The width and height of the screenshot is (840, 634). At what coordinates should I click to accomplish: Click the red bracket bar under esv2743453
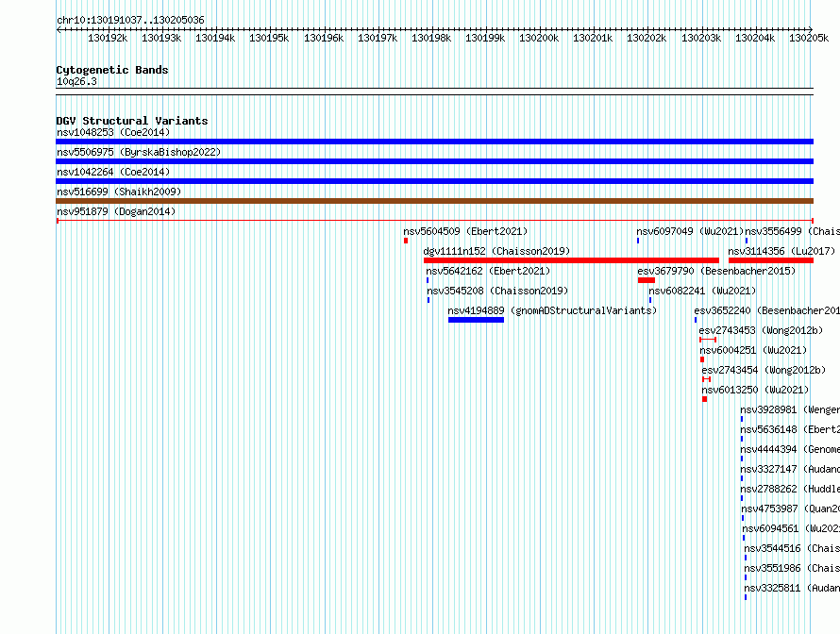coord(708,340)
